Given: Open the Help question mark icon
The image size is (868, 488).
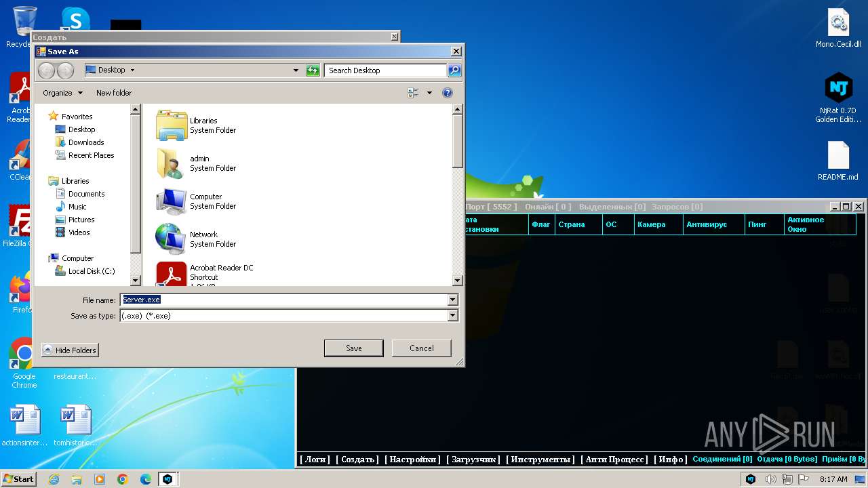Looking at the screenshot, I should [448, 93].
